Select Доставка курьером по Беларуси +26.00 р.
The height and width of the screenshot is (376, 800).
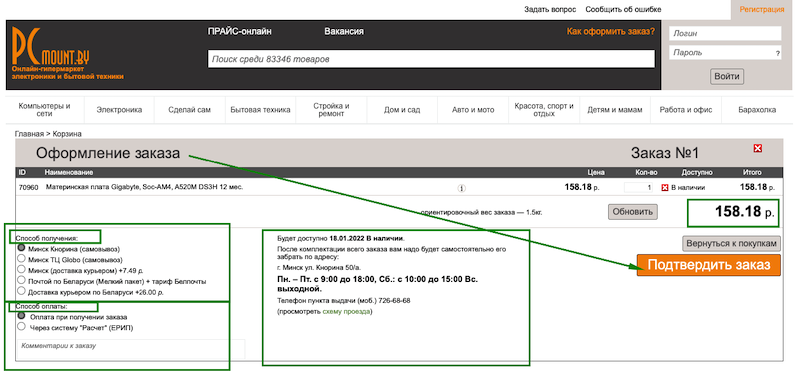[21, 291]
